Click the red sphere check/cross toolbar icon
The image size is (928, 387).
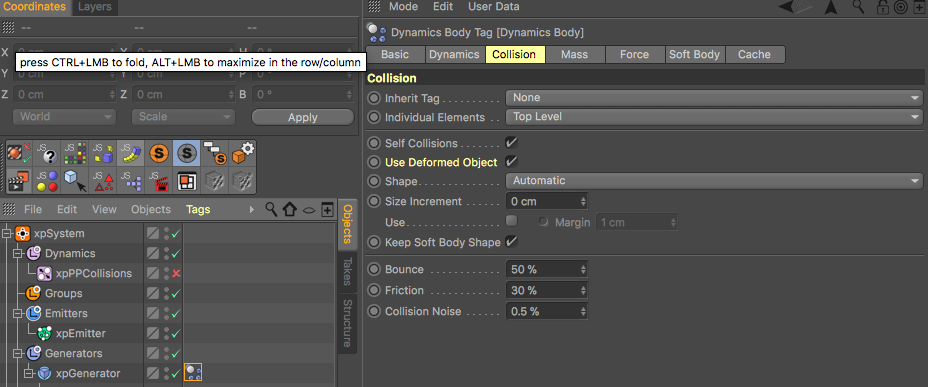(x=18, y=153)
